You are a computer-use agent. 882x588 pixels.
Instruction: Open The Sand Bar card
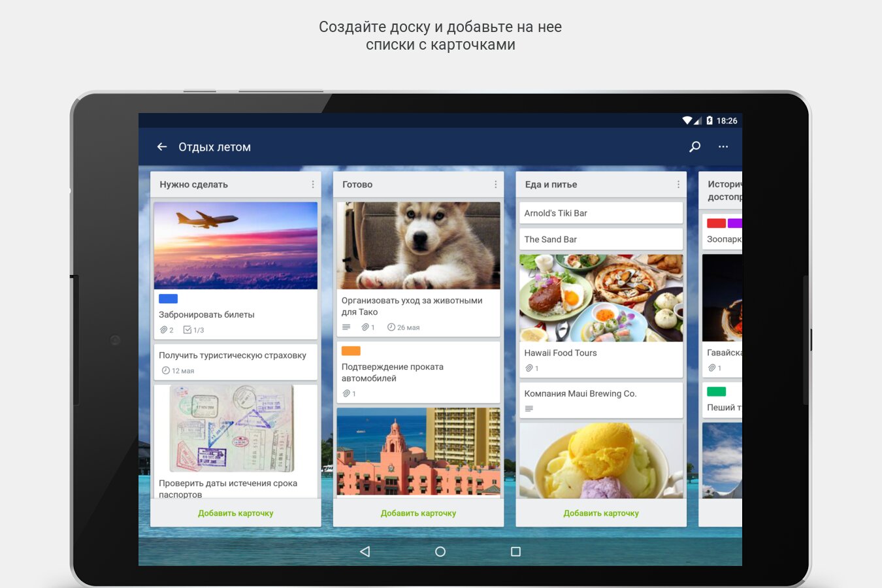click(x=600, y=239)
